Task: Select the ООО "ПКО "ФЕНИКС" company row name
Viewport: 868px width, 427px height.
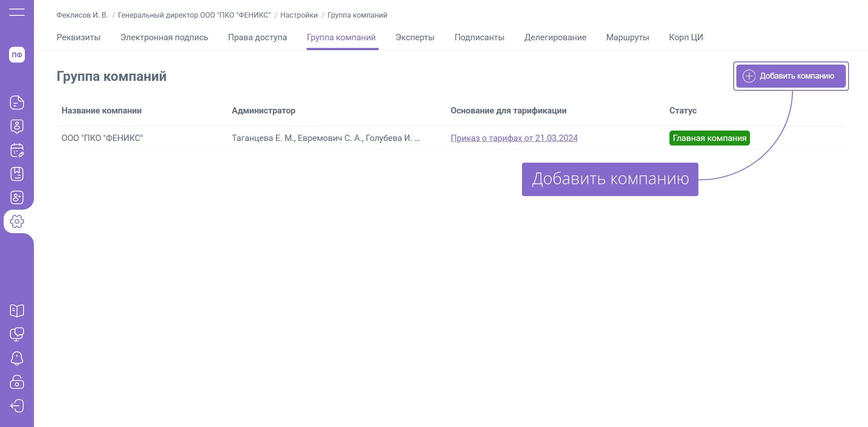Action: 102,138
